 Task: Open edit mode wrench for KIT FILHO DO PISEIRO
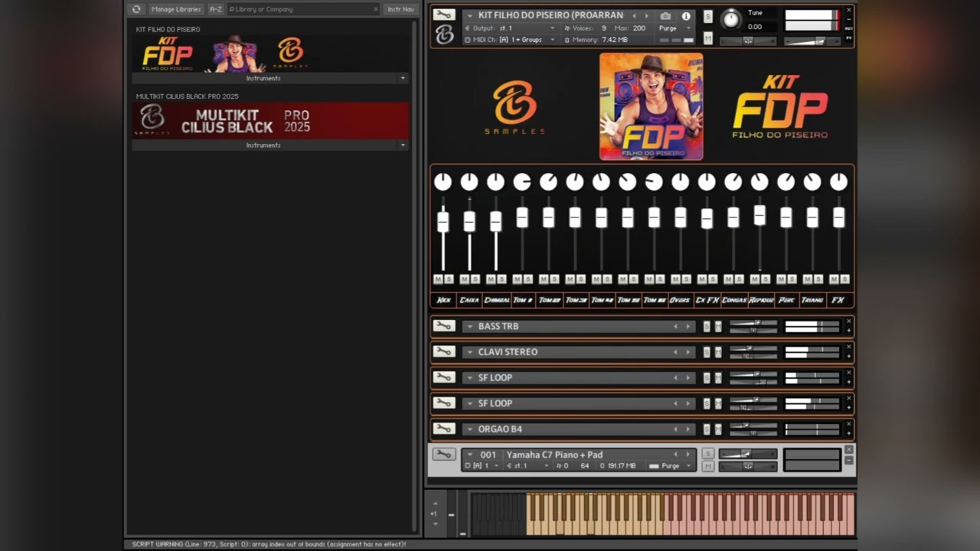point(444,15)
